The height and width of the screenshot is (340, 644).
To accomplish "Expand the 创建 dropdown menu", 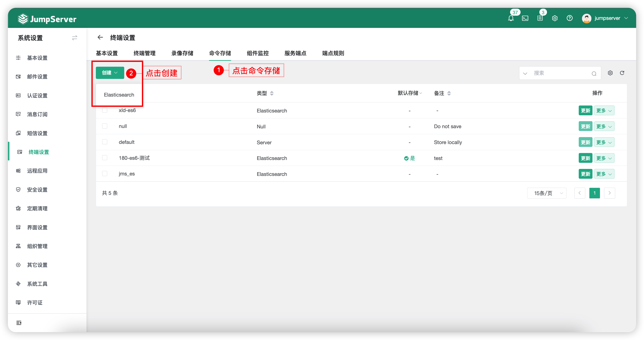I will [110, 73].
